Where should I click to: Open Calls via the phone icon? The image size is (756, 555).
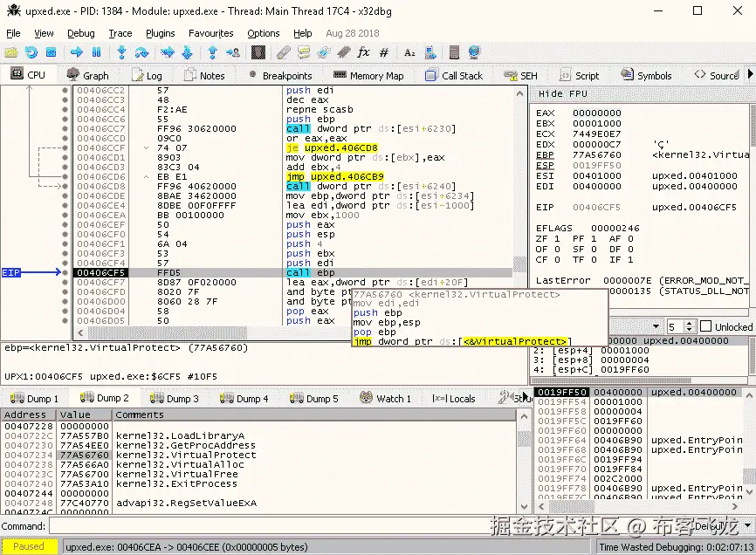pyautogui.click(x=430, y=52)
